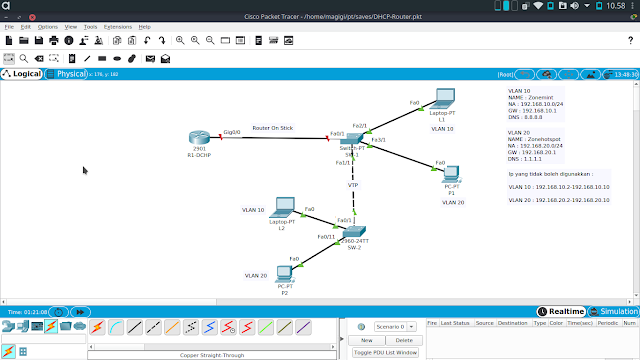Choose the Draw Line tool
Image resolution: width=640 pixels, height=360 pixels.
(87, 58)
